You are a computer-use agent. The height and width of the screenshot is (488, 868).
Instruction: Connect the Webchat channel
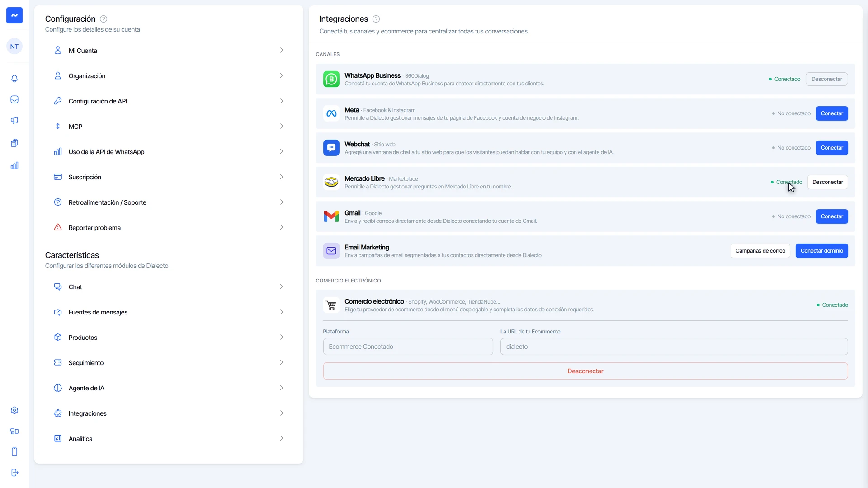(832, 148)
